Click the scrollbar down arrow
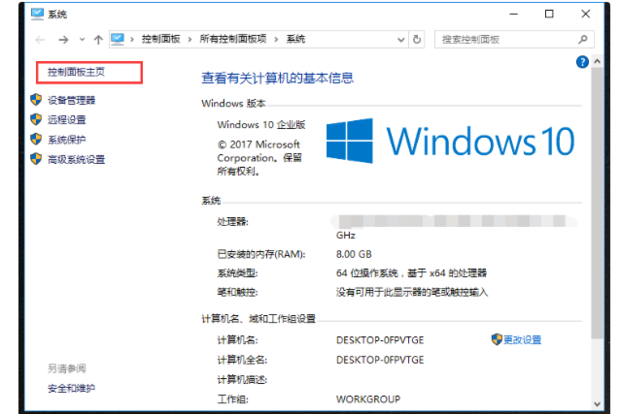Image resolution: width=620 pixels, height=414 pixels. coord(597,404)
